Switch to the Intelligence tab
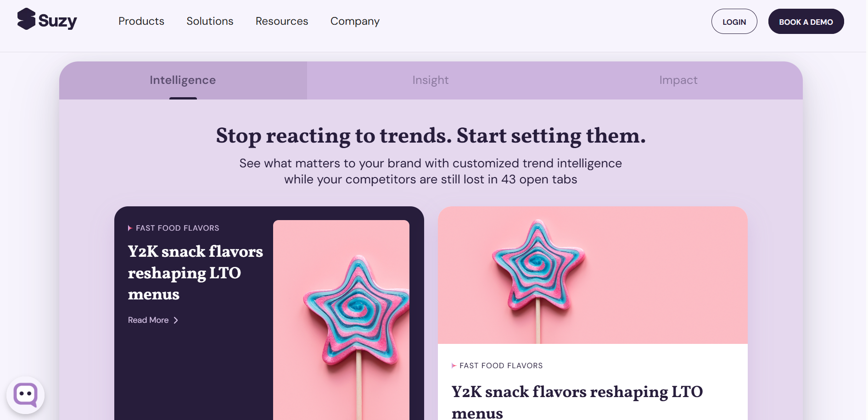This screenshot has height=420, width=868. pos(183,80)
